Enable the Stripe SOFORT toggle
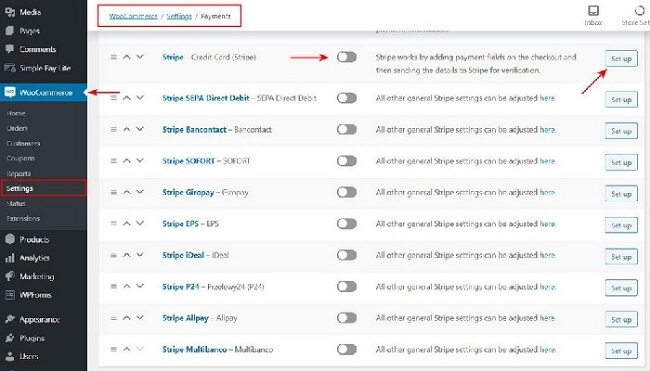 tap(347, 161)
